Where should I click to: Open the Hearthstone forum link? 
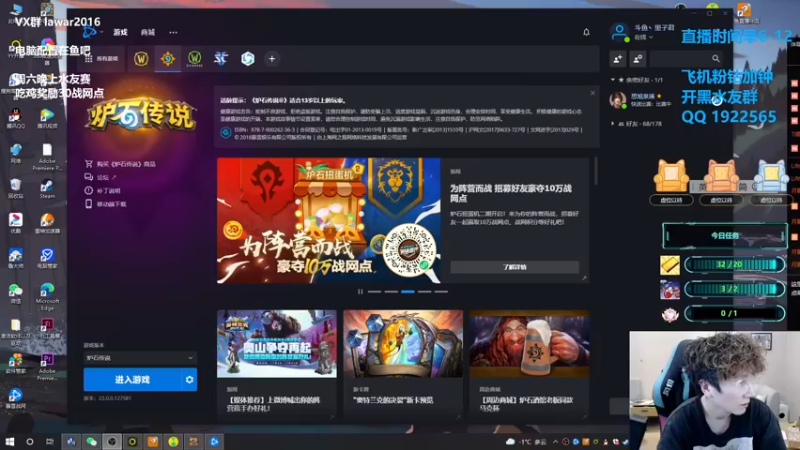[x=101, y=177]
